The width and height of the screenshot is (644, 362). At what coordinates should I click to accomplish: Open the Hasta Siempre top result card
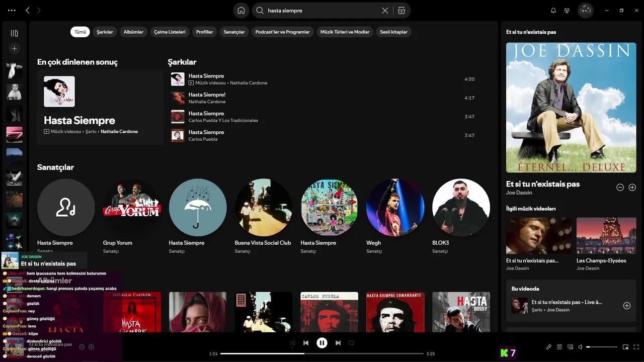pyautogui.click(x=100, y=108)
